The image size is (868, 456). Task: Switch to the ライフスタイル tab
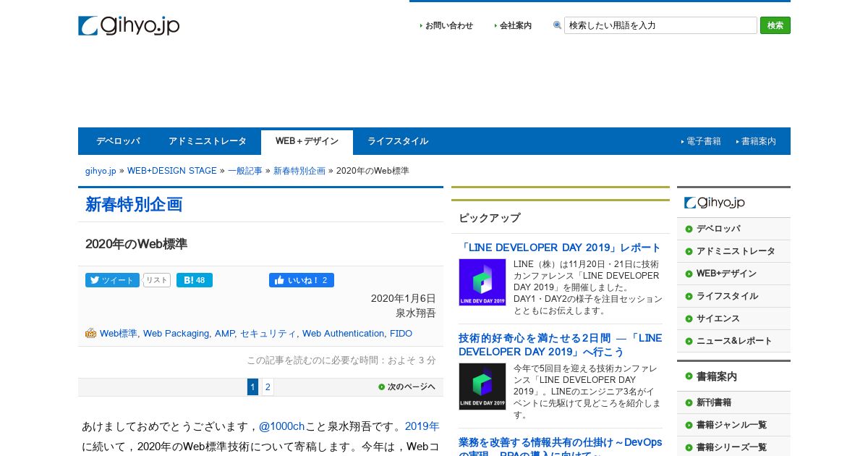tap(398, 141)
